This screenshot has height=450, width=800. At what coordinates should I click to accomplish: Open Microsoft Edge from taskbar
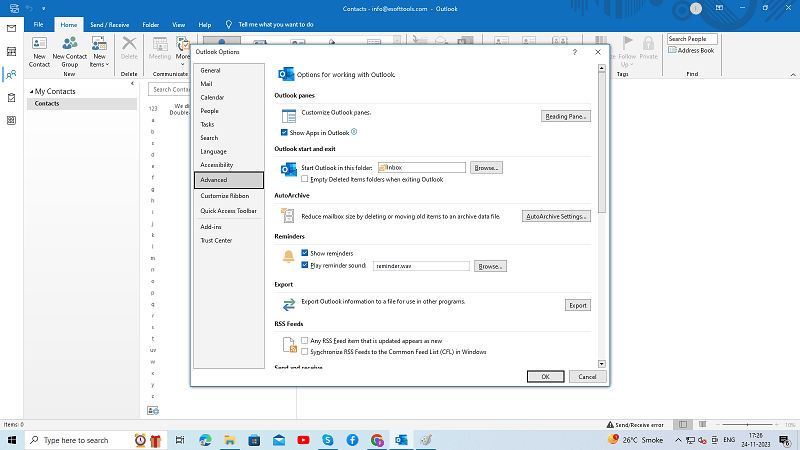205,440
